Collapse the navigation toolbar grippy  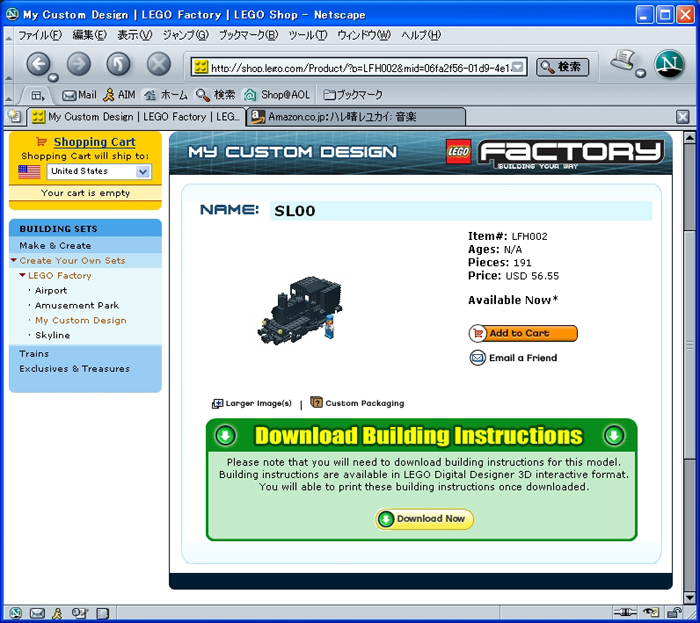pyautogui.click(x=8, y=78)
